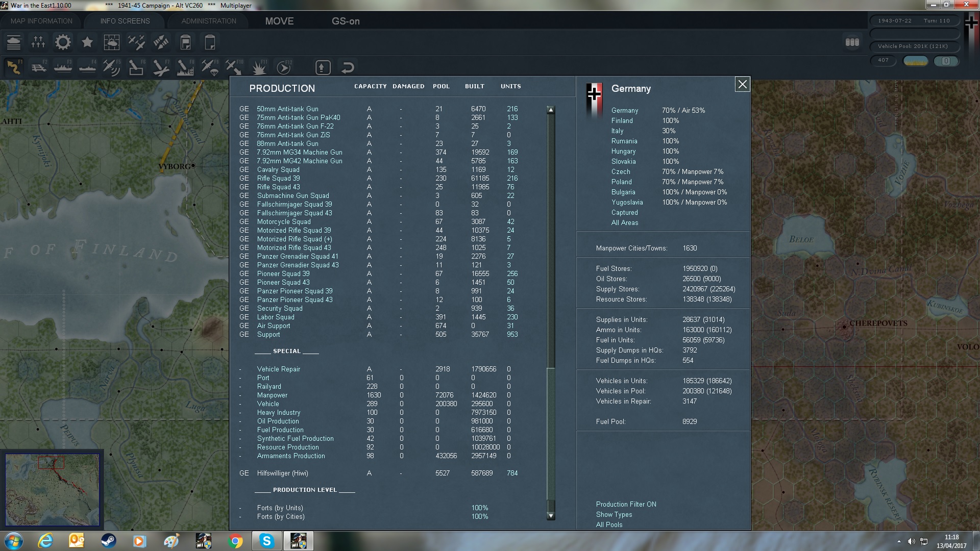Select Italy in country list
Image resolution: width=980 pixels, height=551 pixels.
pos(618,131)
